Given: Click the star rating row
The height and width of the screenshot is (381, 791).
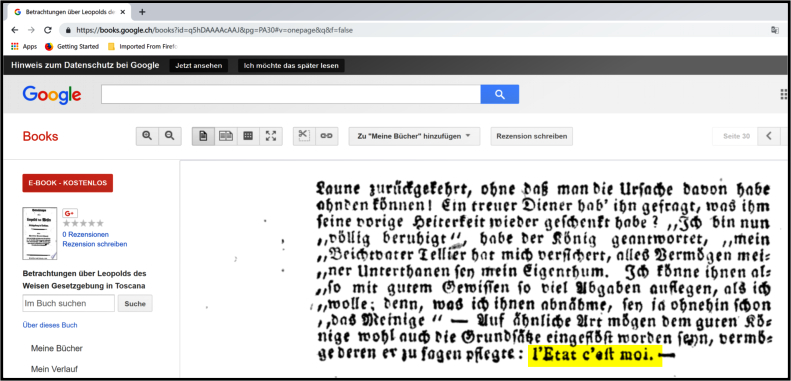Looking at the screenshot, I should click(83, 223).
